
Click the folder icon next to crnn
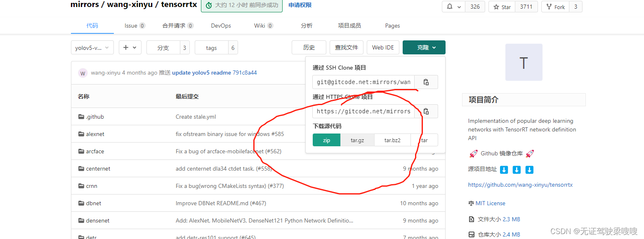coord(81,186)
